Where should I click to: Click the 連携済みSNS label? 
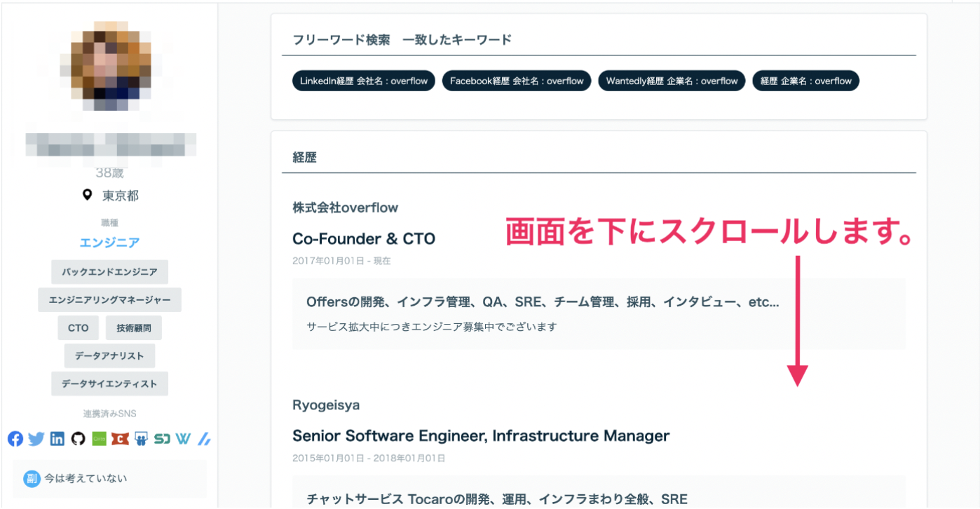point(109,414)
